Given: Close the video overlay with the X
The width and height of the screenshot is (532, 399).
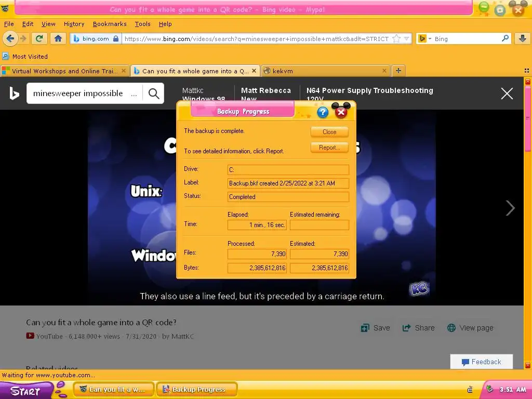Looking at the screenshot, I should (507, 94).
